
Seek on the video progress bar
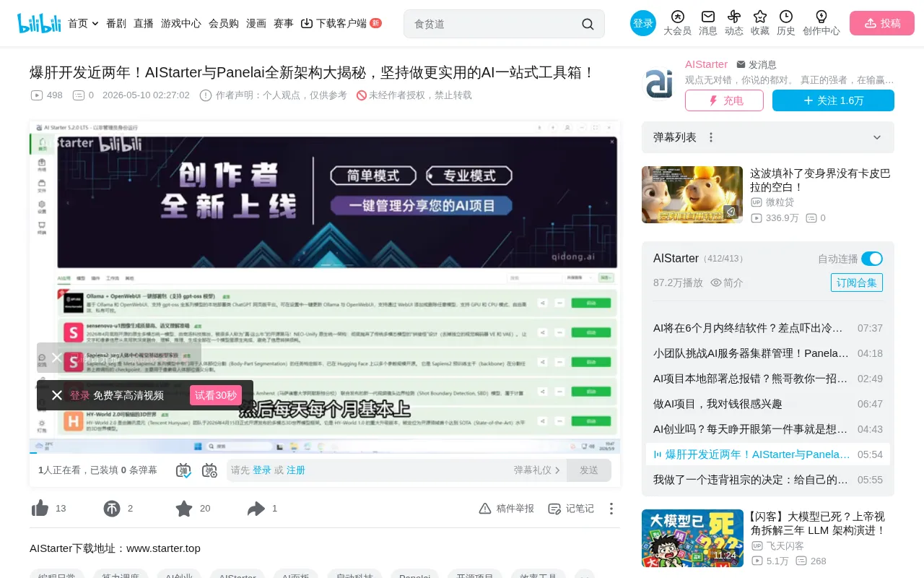pyautogui.click(x=325, y=453)
